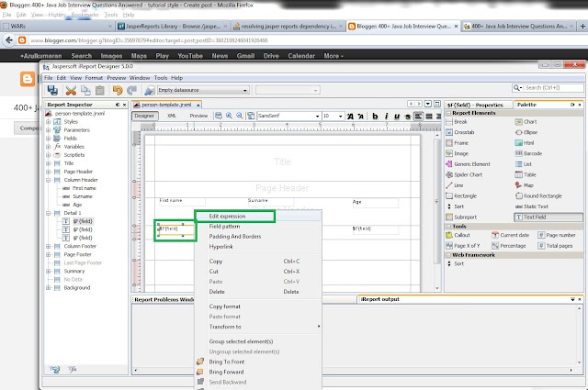
Task: Click Drive link in Google bar
Action: pyautogui.click(x=271, y=56)
